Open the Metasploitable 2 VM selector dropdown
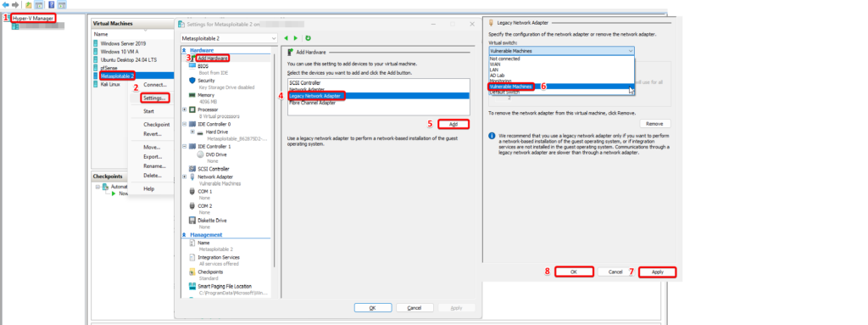The image size is (868, 325). [229, 38]
